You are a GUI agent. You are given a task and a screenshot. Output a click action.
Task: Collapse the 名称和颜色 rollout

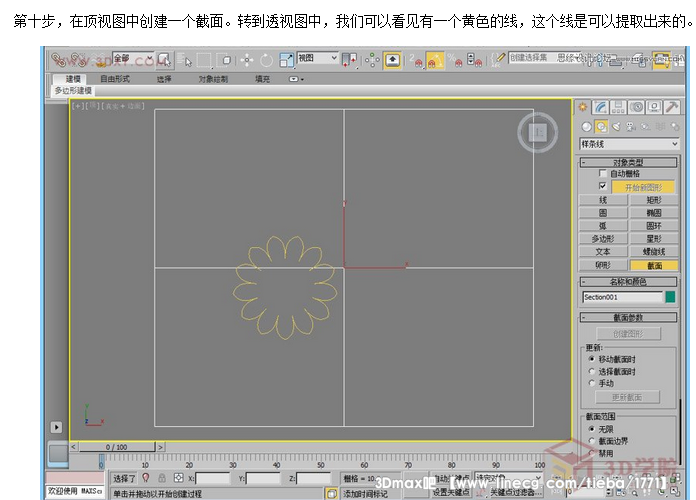click(629, 282)
